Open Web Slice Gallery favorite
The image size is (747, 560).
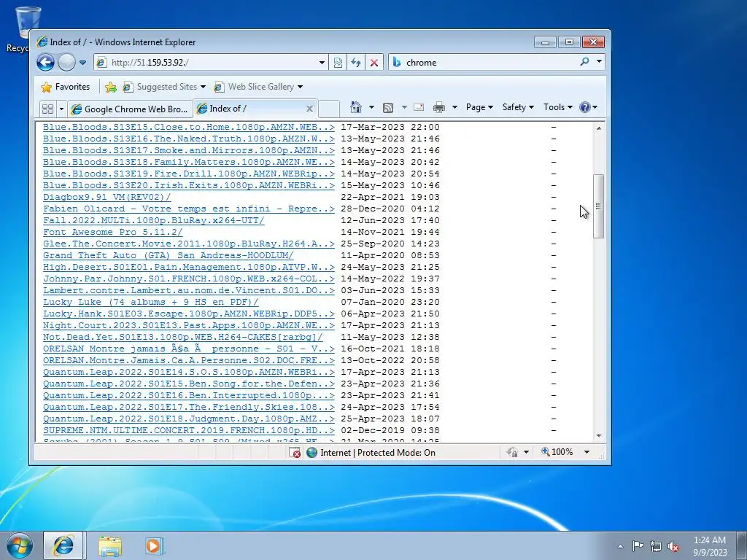click(x=258, y=87)
